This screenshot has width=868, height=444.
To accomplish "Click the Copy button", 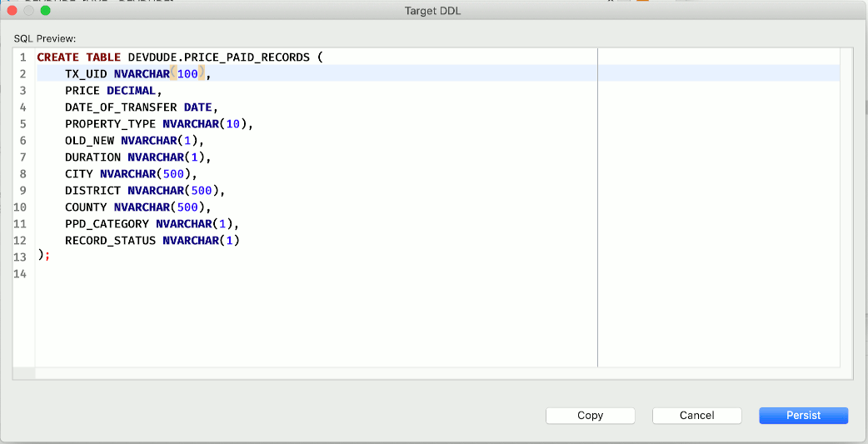I will (x=590, y=415).
